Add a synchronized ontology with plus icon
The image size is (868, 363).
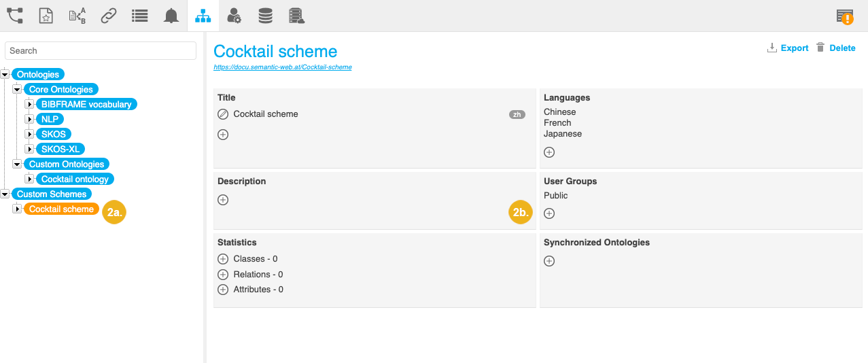[549, 261]
